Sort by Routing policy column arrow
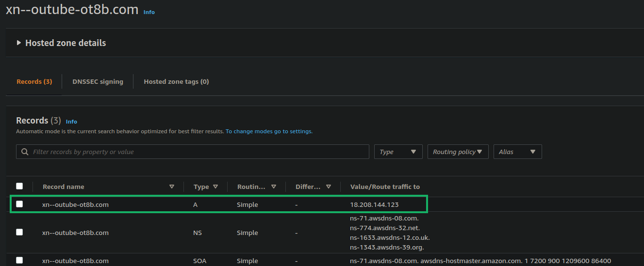The height and width of the screenshot is (266, 644). click(274, 187)
